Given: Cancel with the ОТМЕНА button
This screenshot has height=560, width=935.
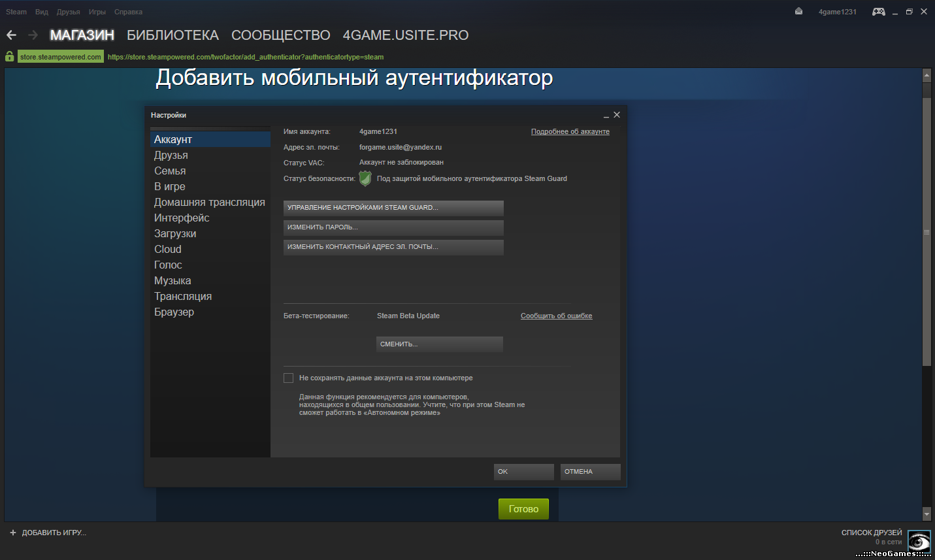Looking at the screenshot, I should pos(591,472).
